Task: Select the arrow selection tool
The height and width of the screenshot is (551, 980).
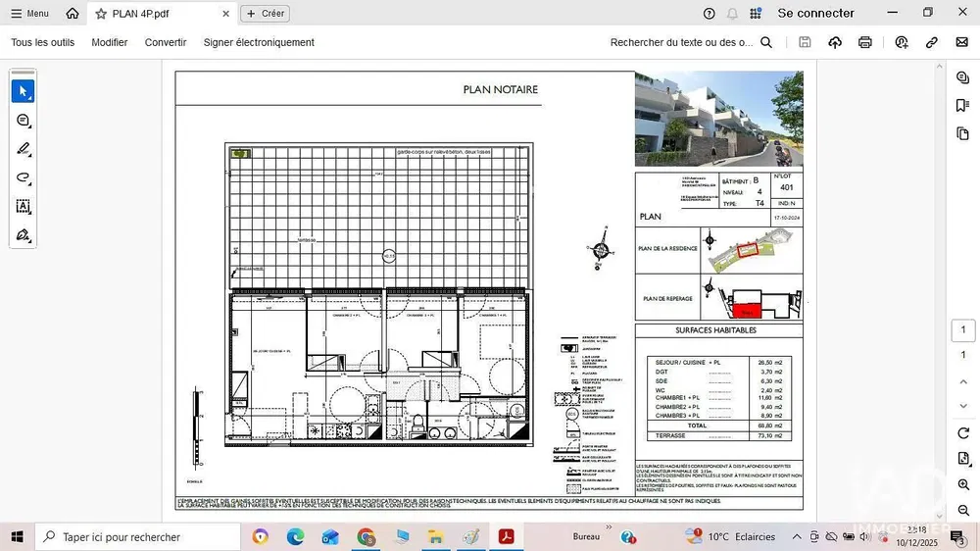Action: click(24, 91)
